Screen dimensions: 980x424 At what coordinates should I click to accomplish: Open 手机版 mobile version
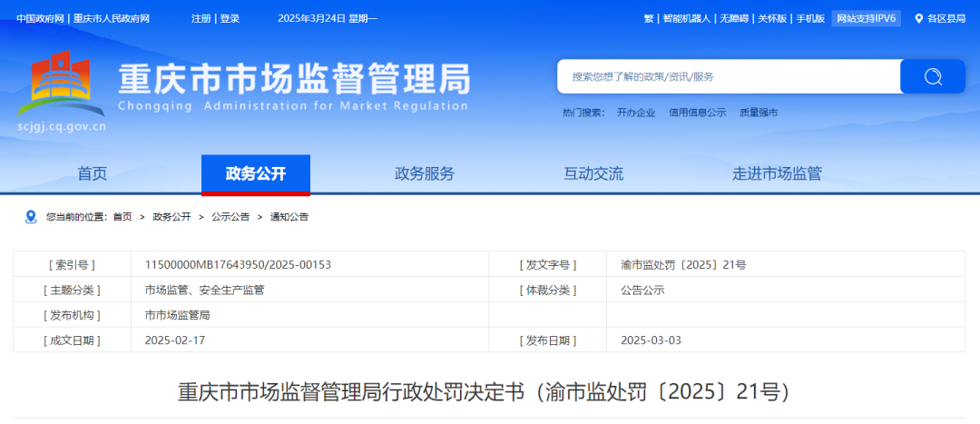click(x=810, y=19)
